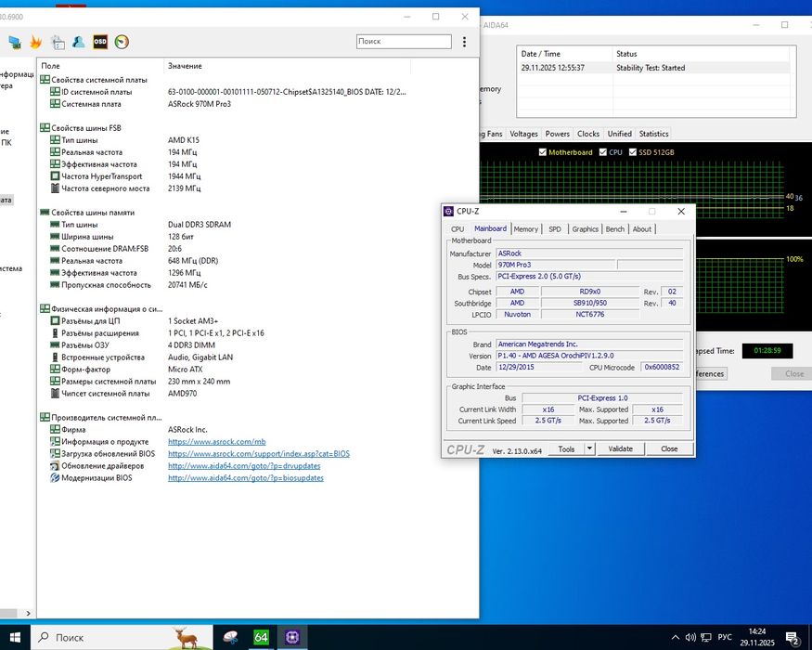812x650 pixels.
Task: Click the deer illustration in taskbar search
Action: 185,637
